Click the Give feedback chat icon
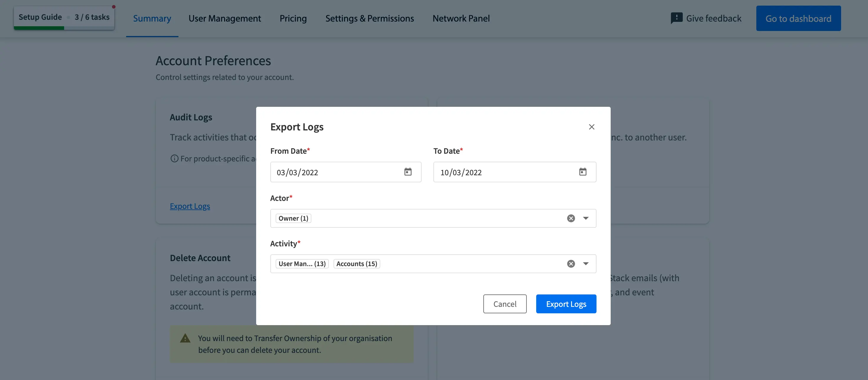 pyautogui.click(x=676, y=18)
